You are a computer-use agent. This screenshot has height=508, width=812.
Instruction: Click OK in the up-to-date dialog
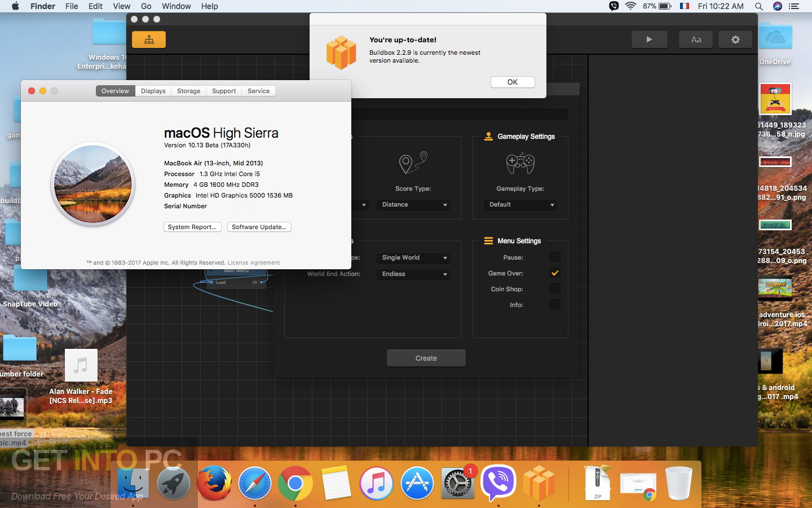coord(513,82)
